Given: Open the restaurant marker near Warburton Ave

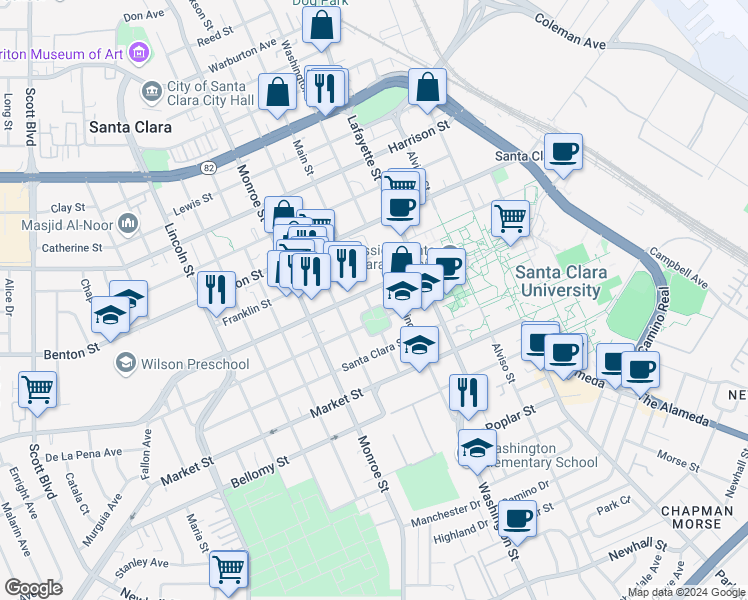Looking at the screenshot, I should pos(325,92).
